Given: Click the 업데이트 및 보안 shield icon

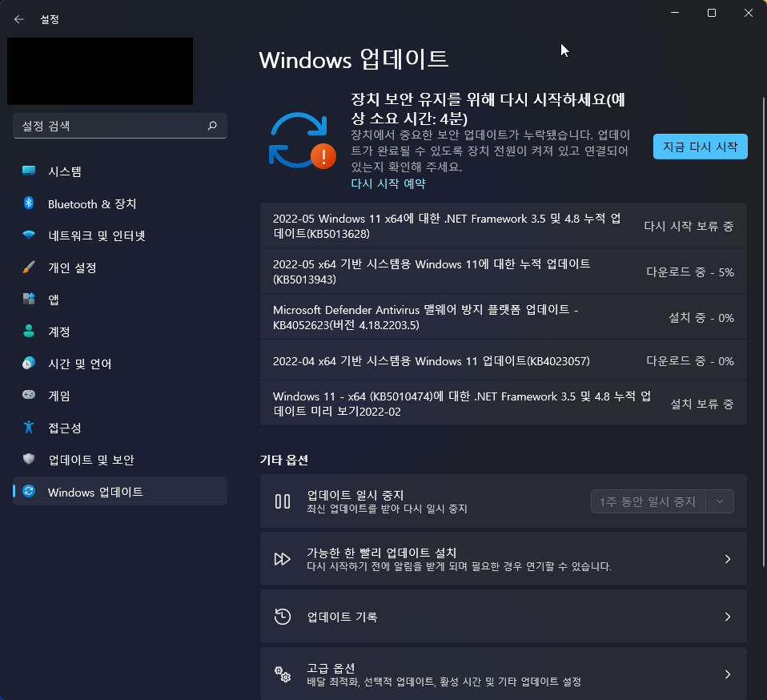Looking at the screenshot, I should coord(29,459).
